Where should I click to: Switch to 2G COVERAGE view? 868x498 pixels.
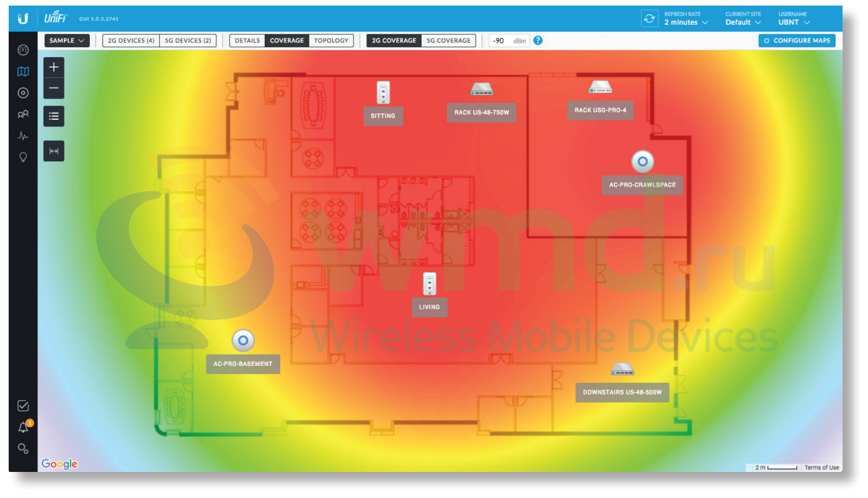pos(394,40)
